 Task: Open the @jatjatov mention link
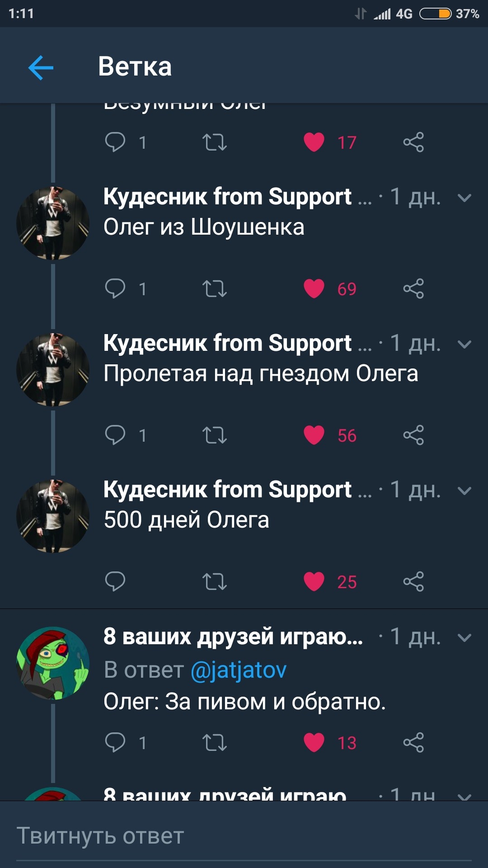[x=239, y=670]
